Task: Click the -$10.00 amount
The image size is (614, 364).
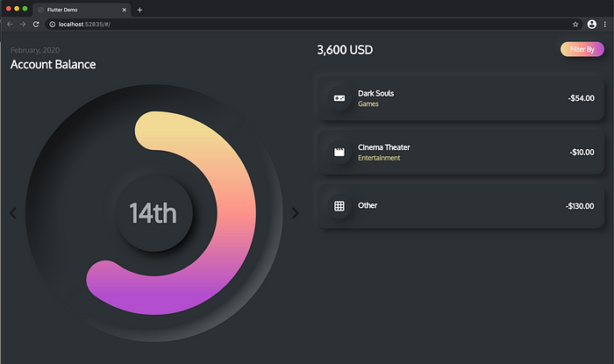Action: (582, 153)
